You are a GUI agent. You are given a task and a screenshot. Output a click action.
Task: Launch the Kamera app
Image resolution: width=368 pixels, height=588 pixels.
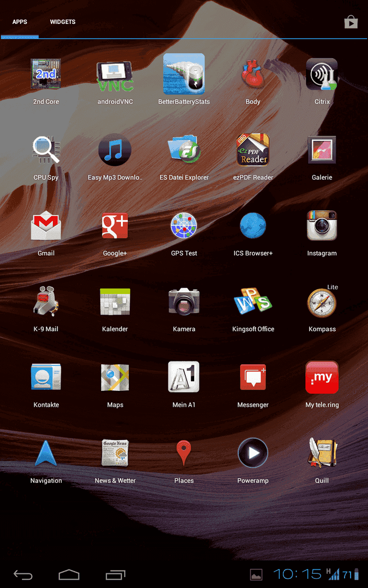(x=184, y=302)
